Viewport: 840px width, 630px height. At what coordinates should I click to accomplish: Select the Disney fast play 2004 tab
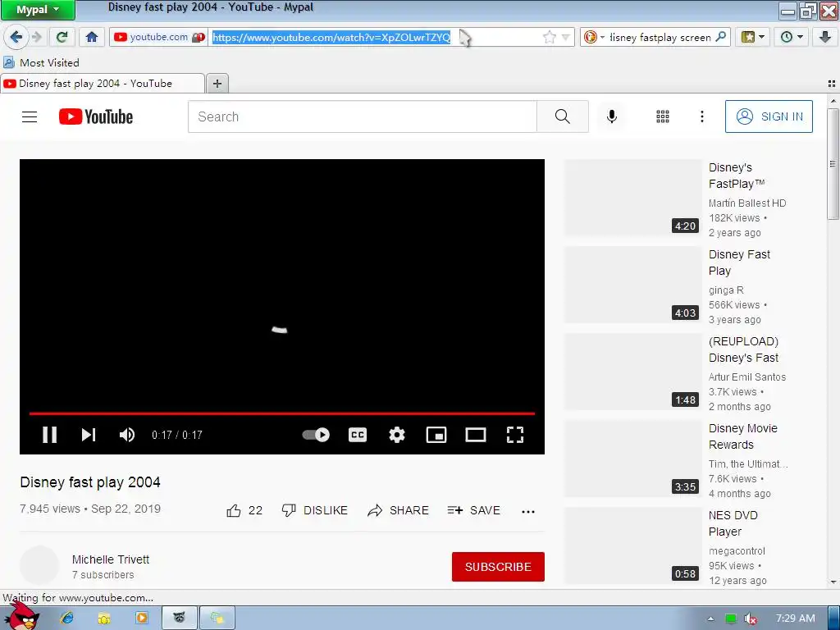[103, 84]
